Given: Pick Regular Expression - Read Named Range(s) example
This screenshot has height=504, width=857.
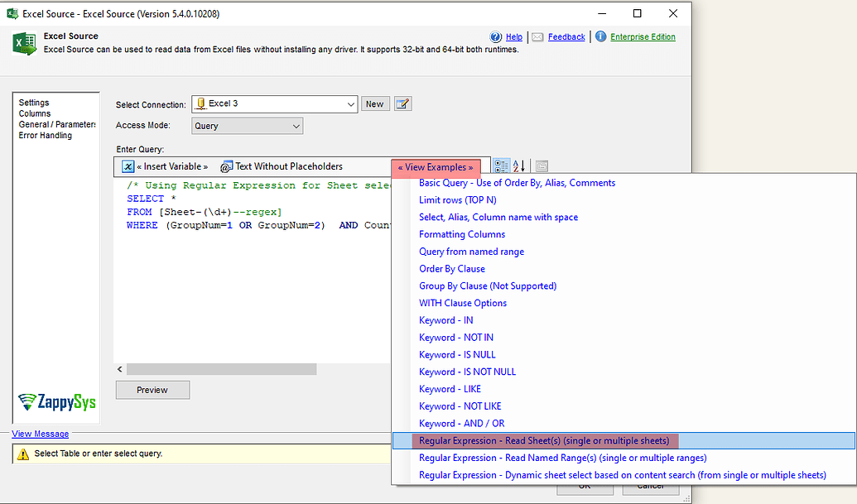Looking at the screenshot, I should tap(563, 458).
